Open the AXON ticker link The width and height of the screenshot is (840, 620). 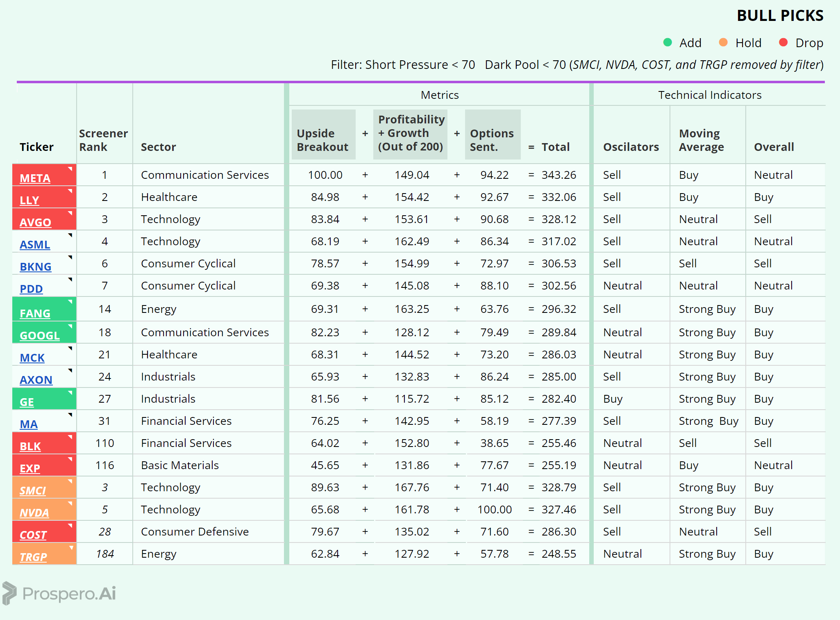tap(36, 380)
